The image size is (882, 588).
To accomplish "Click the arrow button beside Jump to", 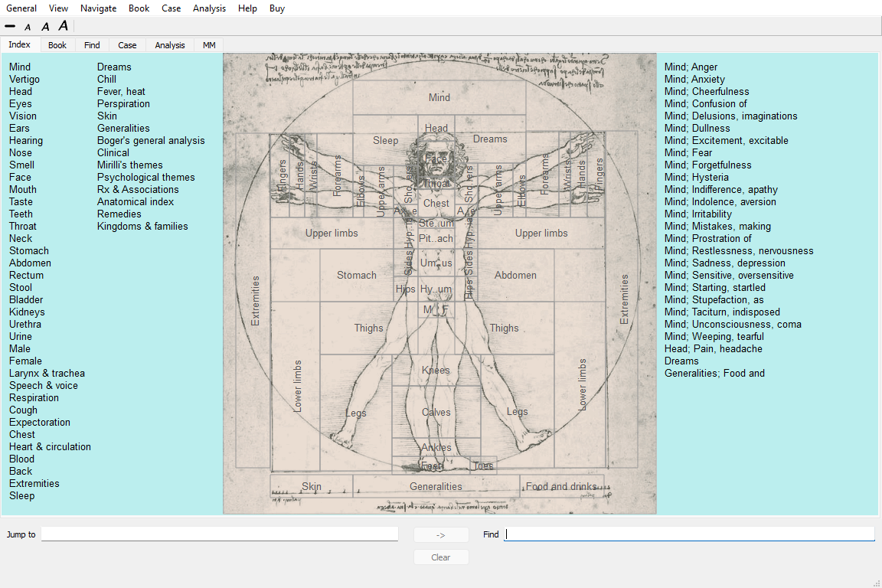I will (x=441, y=535).
